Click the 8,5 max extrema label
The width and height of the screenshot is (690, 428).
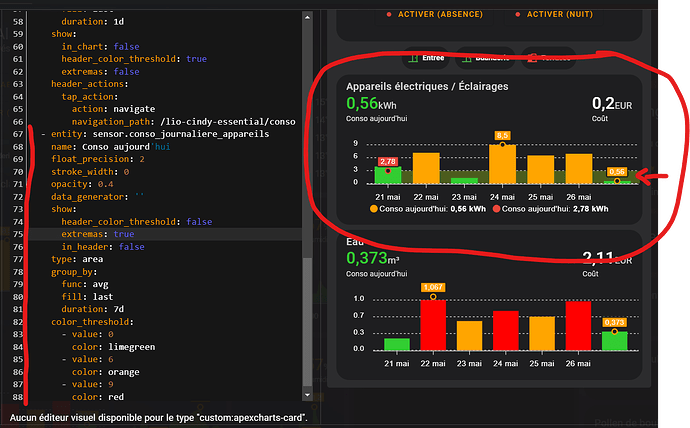point(502,135)
